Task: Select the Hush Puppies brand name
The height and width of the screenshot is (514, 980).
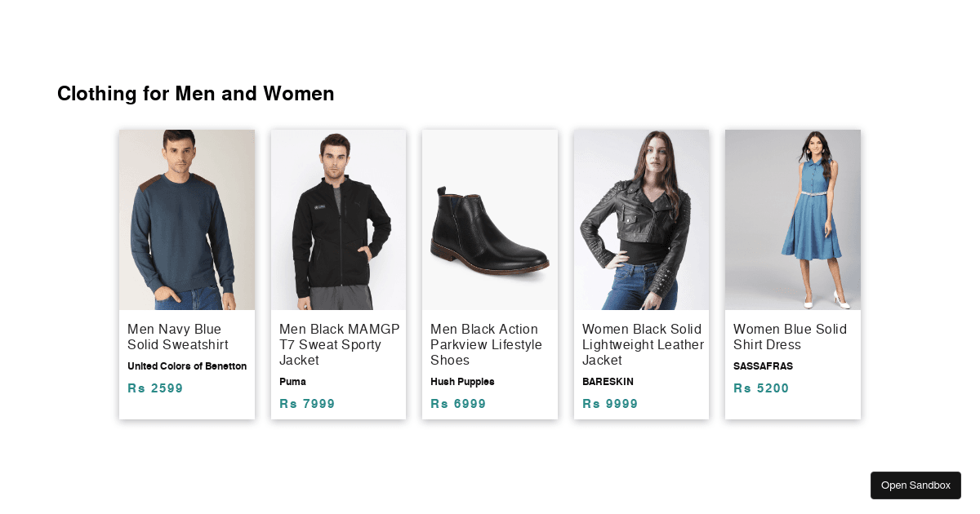Action: click(462, 382)
